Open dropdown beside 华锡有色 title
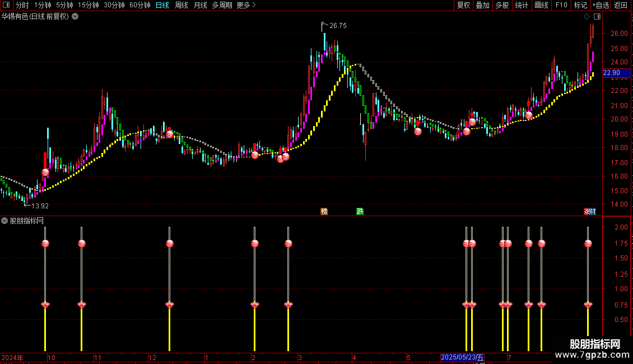Viewport: 633px width, 364px height. pos(75,17)
